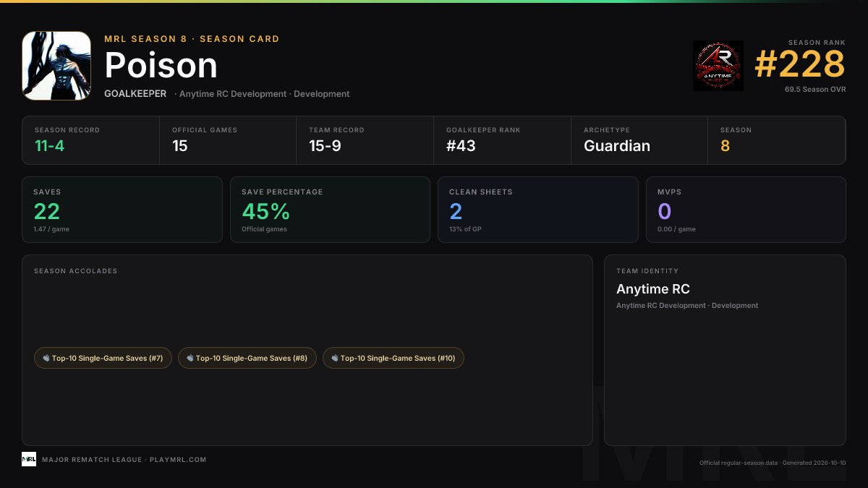Click the "2" clean sheets value
868x488 pixels.
click(456, 211)
